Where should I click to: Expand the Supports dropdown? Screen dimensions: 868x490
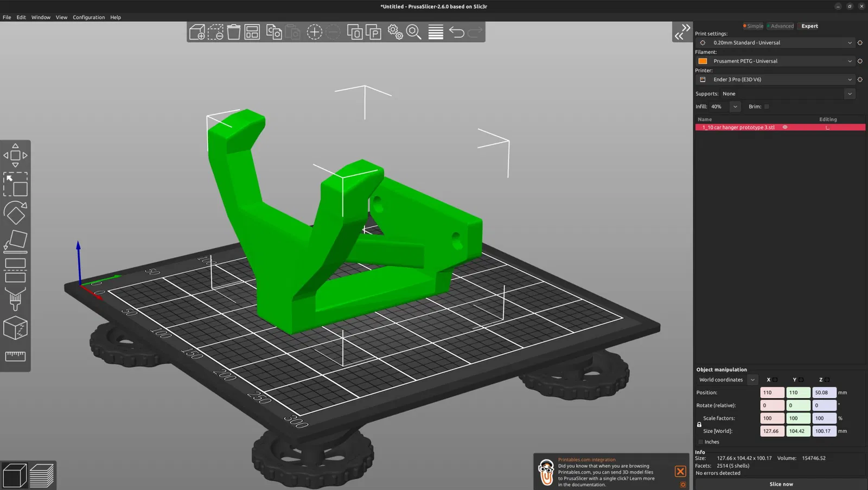pyautogui.click(x=849, y=94)
